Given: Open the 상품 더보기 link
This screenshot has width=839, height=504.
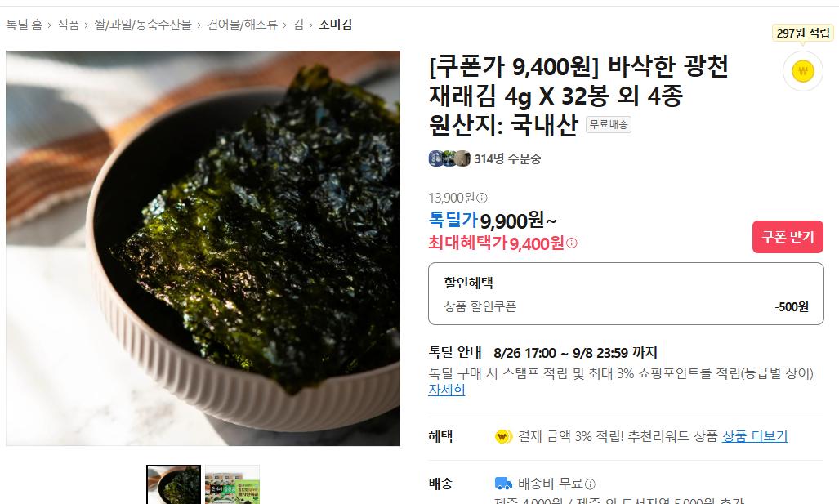Looking at the screenshot, I should click(755, 436).
